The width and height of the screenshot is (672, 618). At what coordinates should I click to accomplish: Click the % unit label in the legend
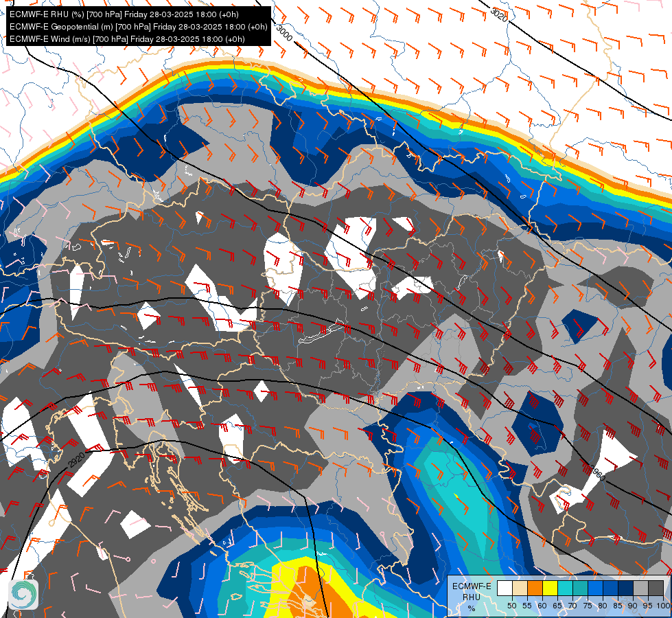(472, 608)
